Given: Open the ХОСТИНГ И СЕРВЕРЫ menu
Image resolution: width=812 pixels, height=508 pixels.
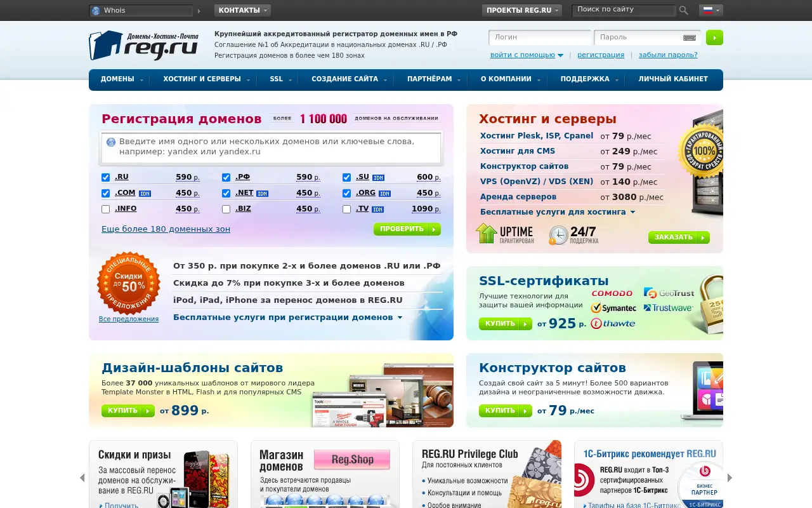Looking at the screenshot, I should click(206, 79).
